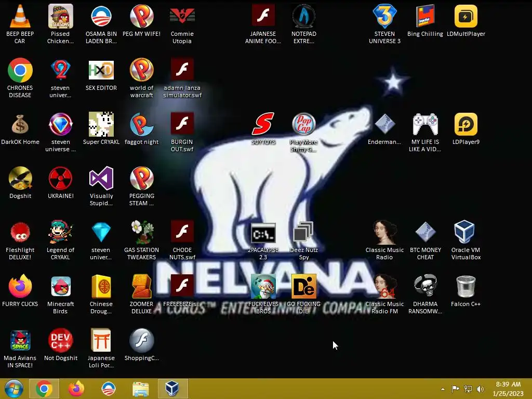Switch to Chrome in the taskbar
Image resolution: width=532 pixels, height=399 pixels.
coord(44,389)
